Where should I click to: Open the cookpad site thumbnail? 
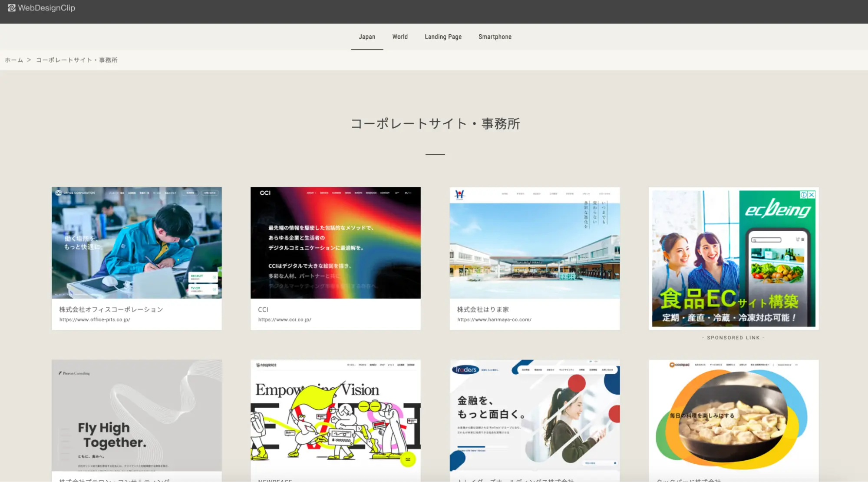(x=733, y=415)
